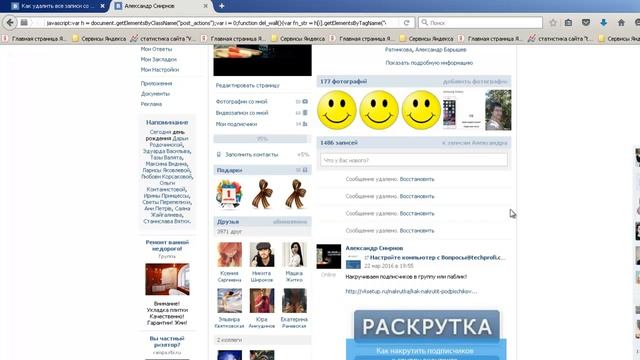Viewport: 640px width, 360px height.
Task: Open 'Видеозаписи со мной'
Action: (242, 113)
